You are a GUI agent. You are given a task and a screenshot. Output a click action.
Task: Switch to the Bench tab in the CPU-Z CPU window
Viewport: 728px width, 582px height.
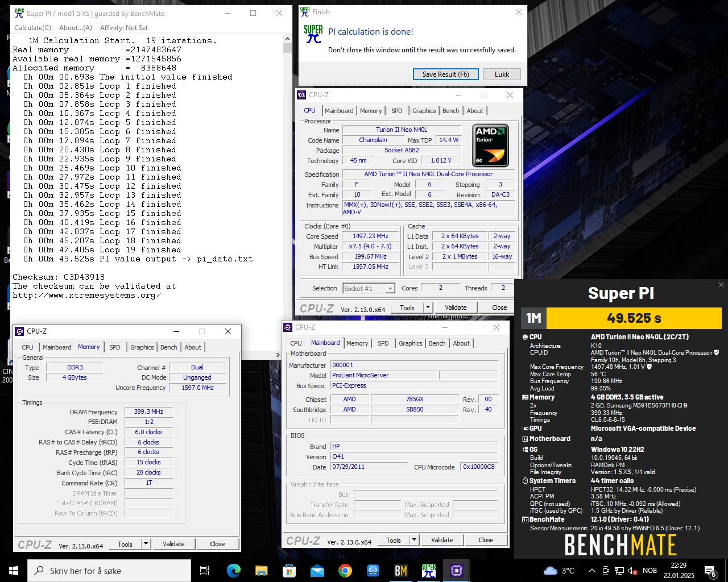pos(451,111)
